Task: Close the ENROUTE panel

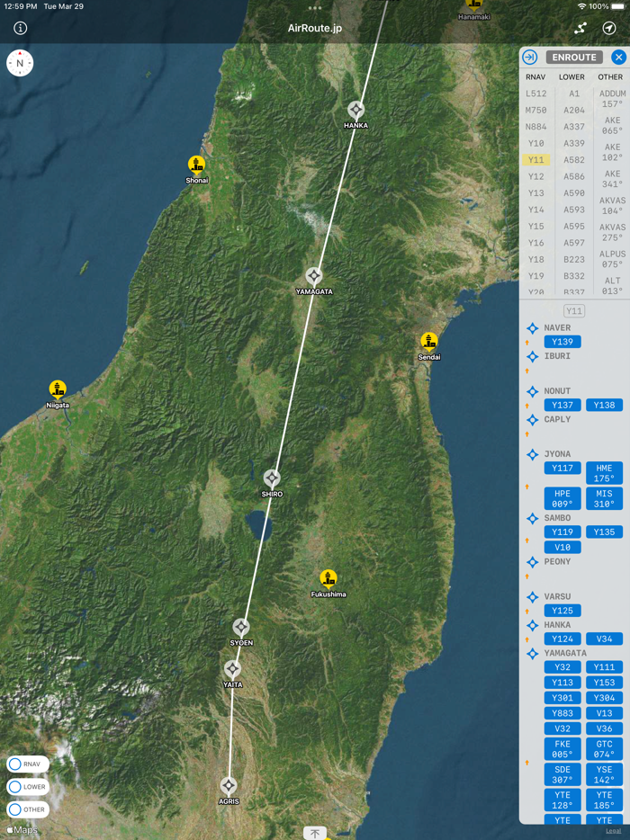Action: (618, 57)
